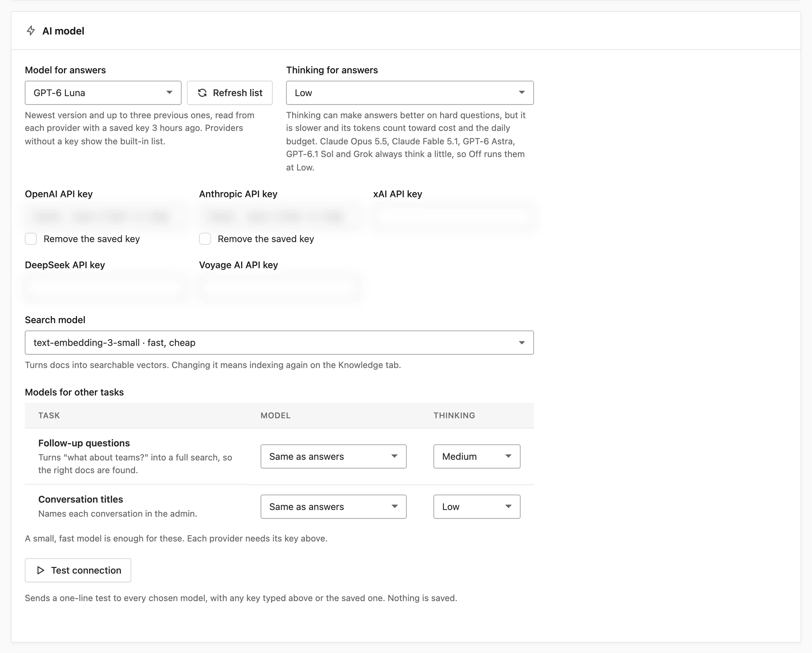The width and height of the screenshot is (812, 653).
Task: Click the play triangle icon in Test connection
Action: coord(41,570)
